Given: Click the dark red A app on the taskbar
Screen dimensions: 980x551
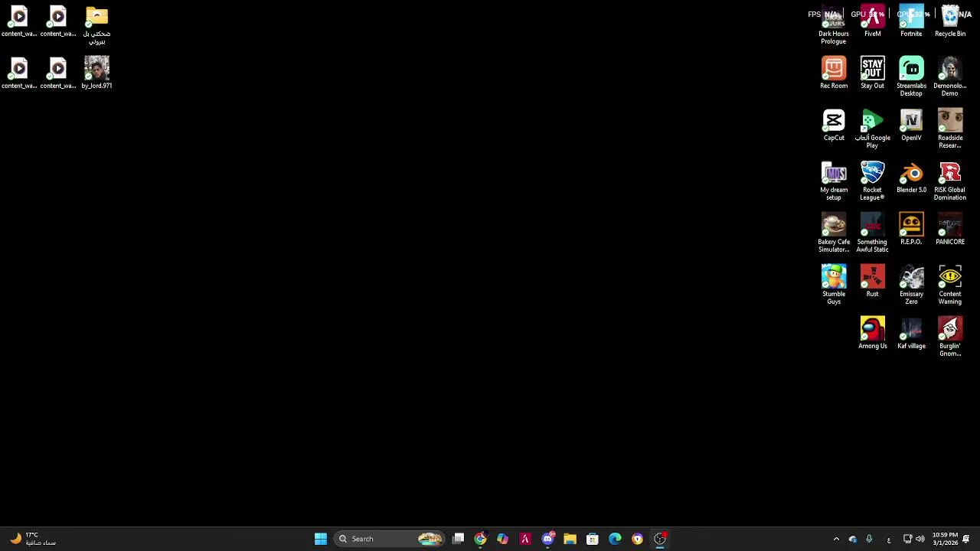Looking at the screenshot, I should coord(525,539).
